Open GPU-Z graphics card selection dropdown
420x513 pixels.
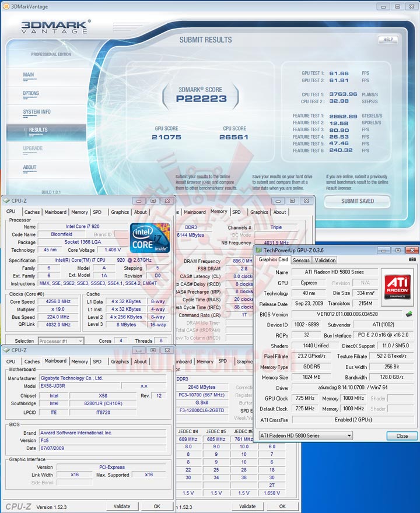pyautogui.click(x=306, y=436)
